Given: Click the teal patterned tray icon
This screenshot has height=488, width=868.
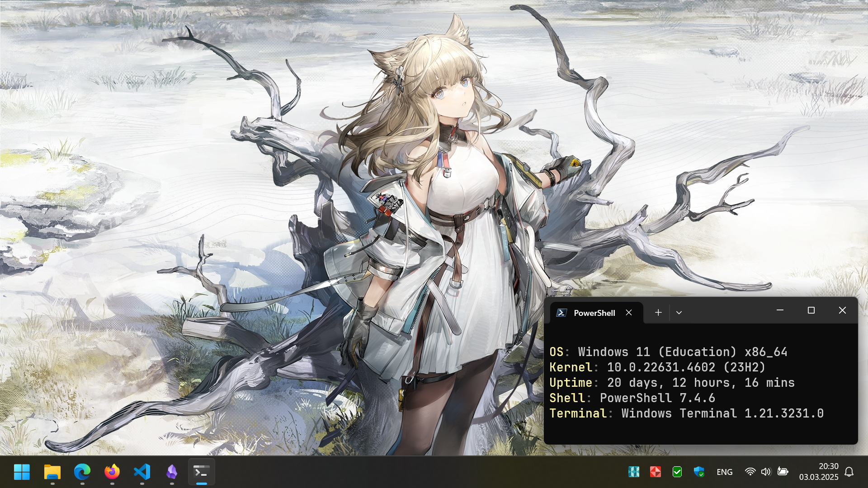Looking at the screenshot, I should pyautogui.click(x=634, y=472).
